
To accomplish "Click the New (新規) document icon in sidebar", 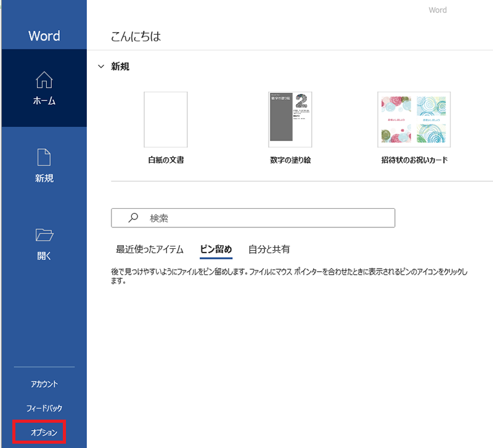I will pos(44,157).
